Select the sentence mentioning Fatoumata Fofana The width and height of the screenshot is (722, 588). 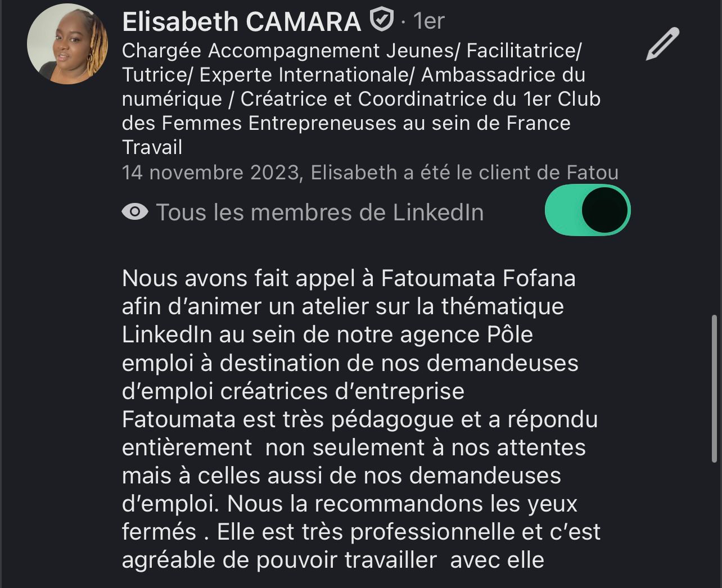pyautogui.click(x=349, y=278)
